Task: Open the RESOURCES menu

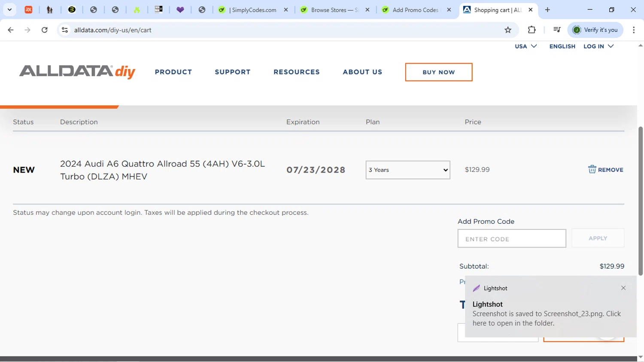Action: (x=297, y=72)
